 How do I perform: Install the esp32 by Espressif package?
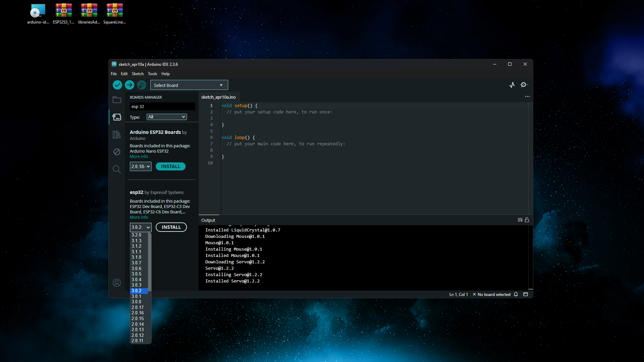click(x=171, y=227)
